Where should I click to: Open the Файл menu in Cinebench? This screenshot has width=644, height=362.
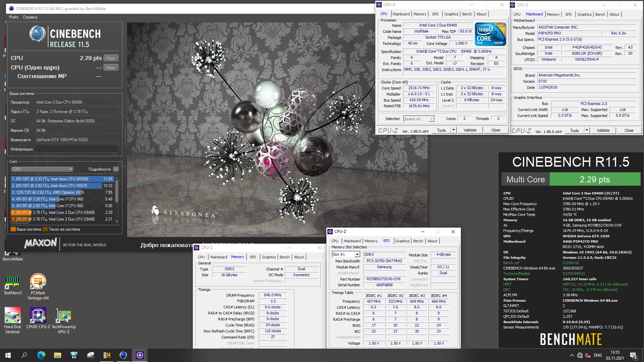(14, 17)
